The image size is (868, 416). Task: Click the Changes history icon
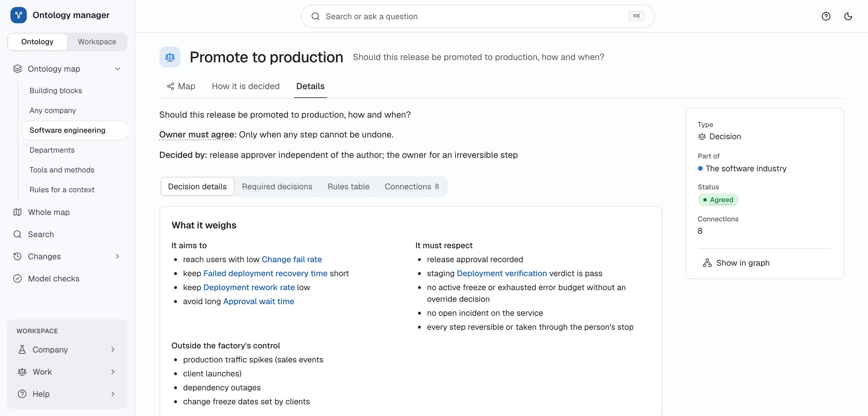17,257
